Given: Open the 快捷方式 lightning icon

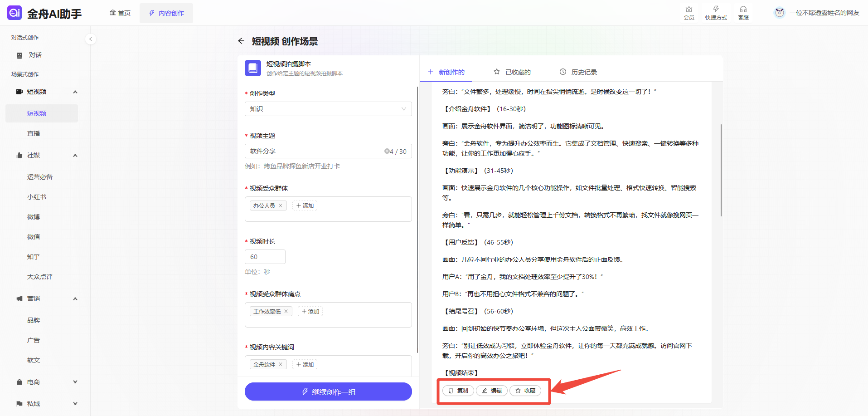Looking at the screenshot, I should (716, 13).
